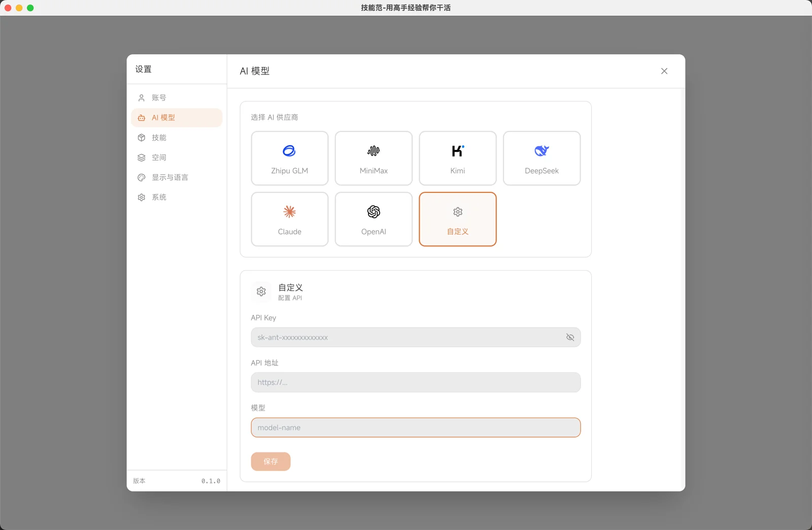
Task: Click the 保存 save button
Action: click(270, 461)
